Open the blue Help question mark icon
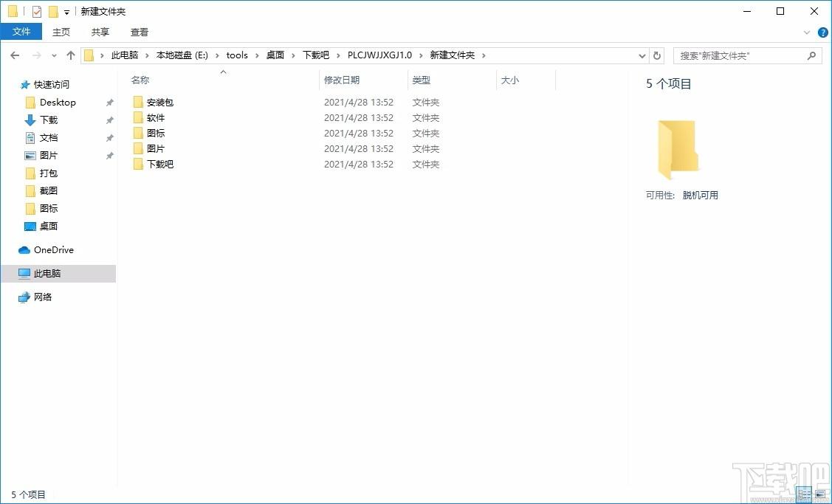The image size is (832, 504). pos(822,32)
